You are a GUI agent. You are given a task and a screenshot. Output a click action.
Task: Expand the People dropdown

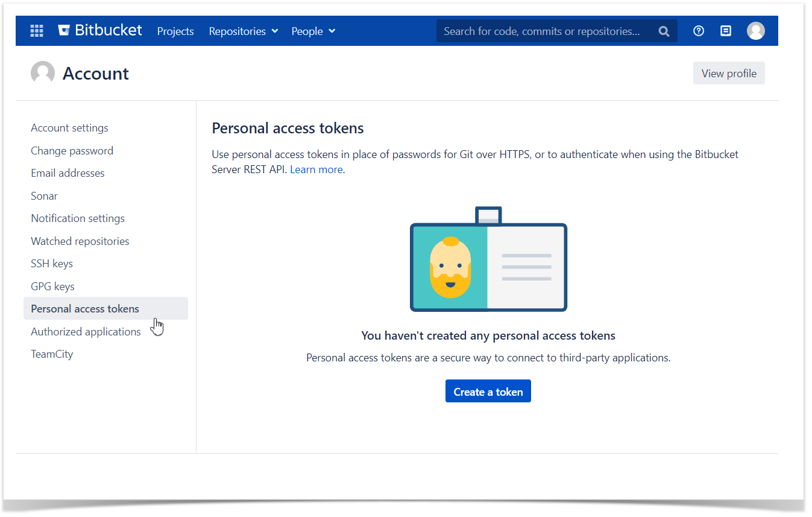coord(313,31)
